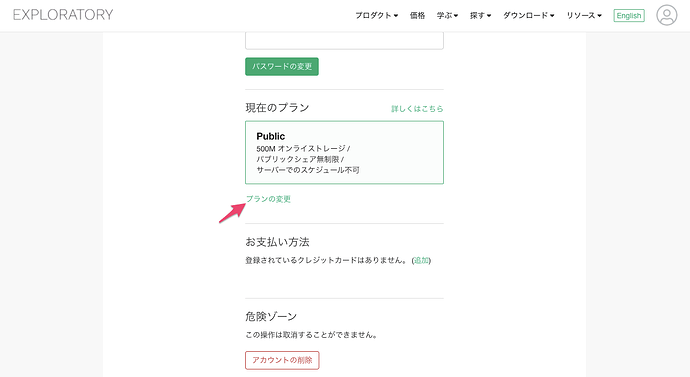Click 追加 link to add credit card

[x=421, y=260]
